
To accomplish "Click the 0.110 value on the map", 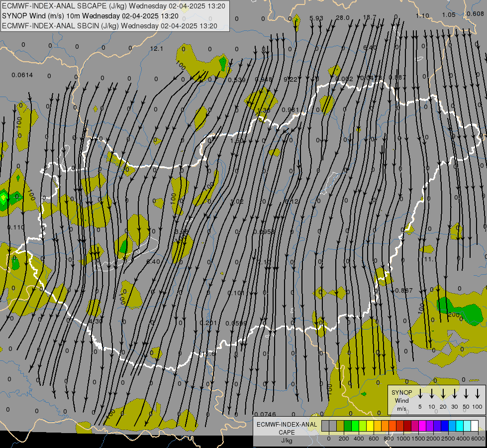I will 15,227.
